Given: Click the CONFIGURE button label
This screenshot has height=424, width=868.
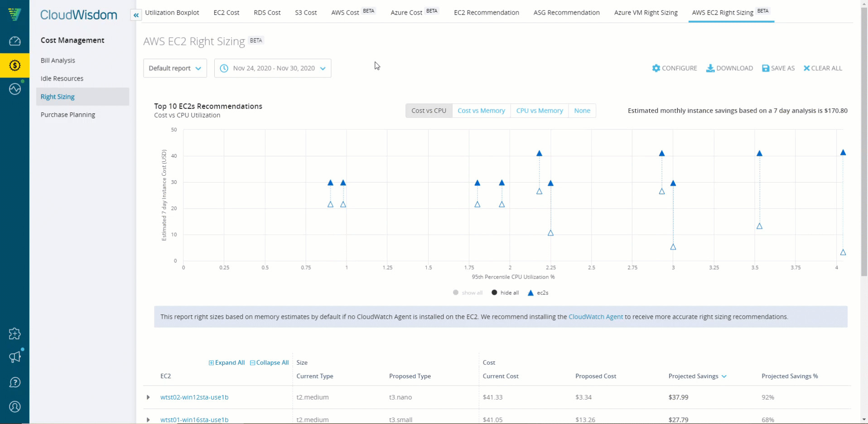Looking at the screenshot, I should pyautogui.click(x=679, y=68).
